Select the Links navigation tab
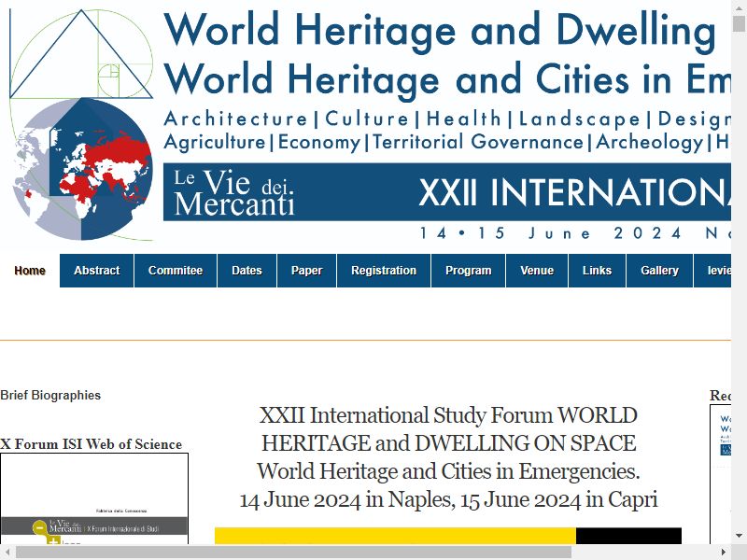 (x=597, y=271)
